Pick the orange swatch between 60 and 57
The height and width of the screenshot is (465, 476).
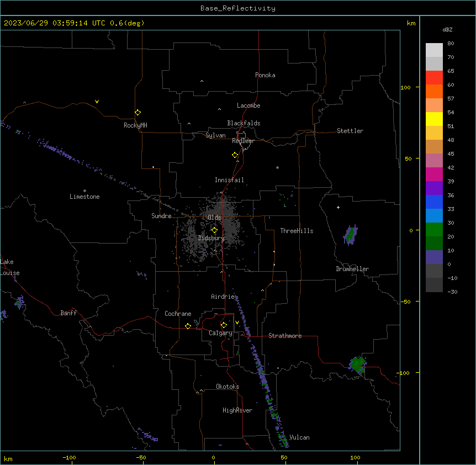pos(434,91)
